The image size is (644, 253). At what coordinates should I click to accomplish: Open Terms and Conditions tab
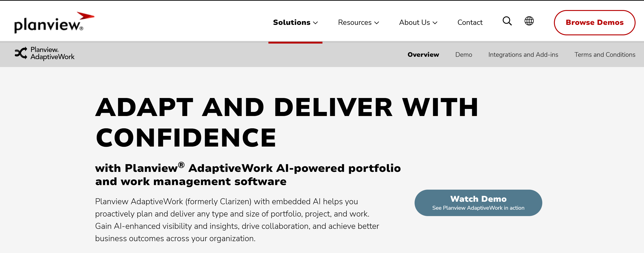(605, 54)
